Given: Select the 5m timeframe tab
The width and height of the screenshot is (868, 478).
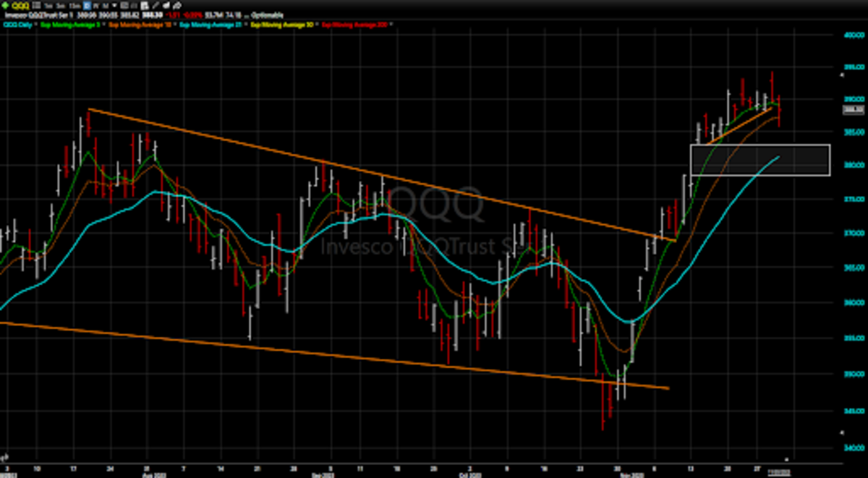Looking at the screenshot, I should coord(59,4).
